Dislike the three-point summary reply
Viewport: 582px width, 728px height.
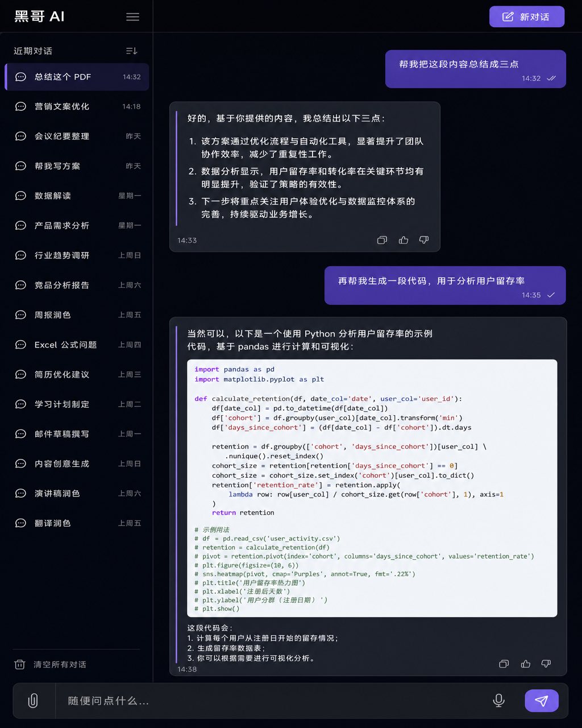click(424, 240)
